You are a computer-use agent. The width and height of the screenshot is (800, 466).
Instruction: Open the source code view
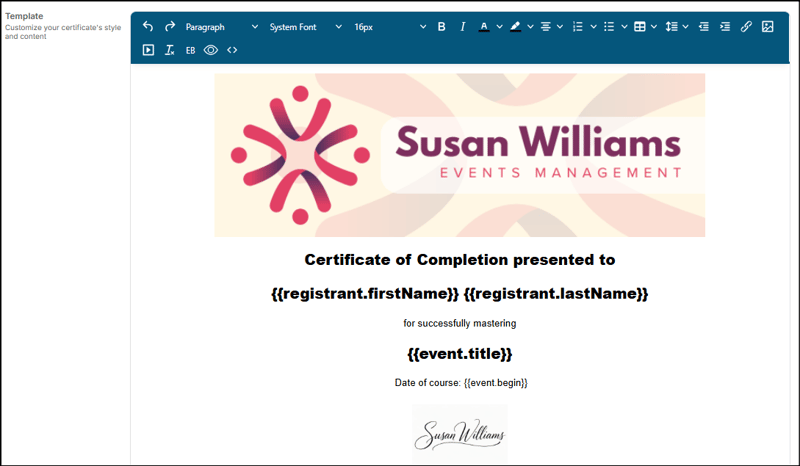232,50
